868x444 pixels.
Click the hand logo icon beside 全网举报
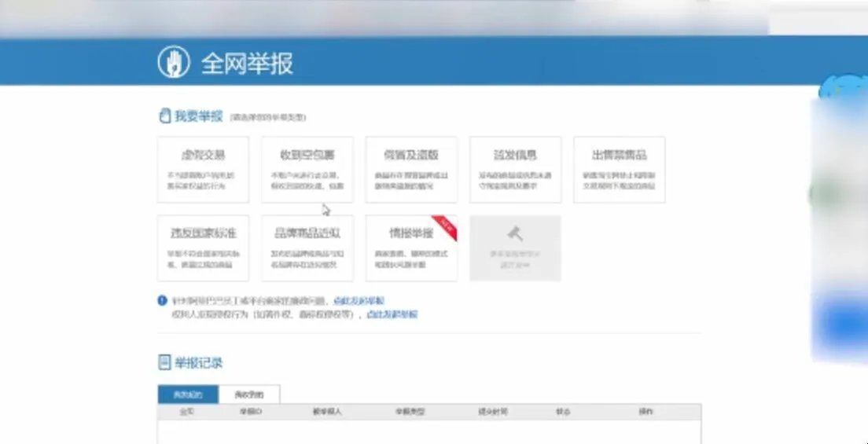tap(173, 61)
